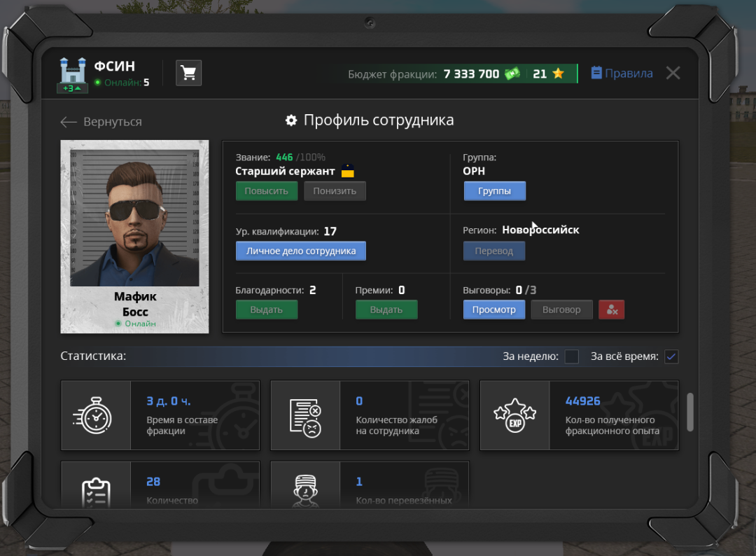Open the faction shop cart icon
This screenshot has width=756, height=556.
188,73
